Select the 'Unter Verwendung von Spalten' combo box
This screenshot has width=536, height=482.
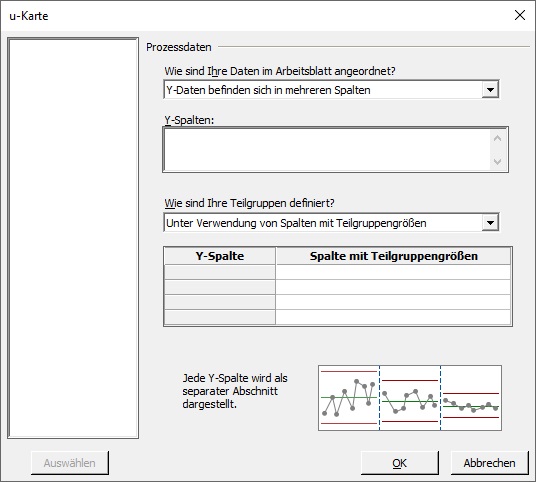[x=331, y=223]
